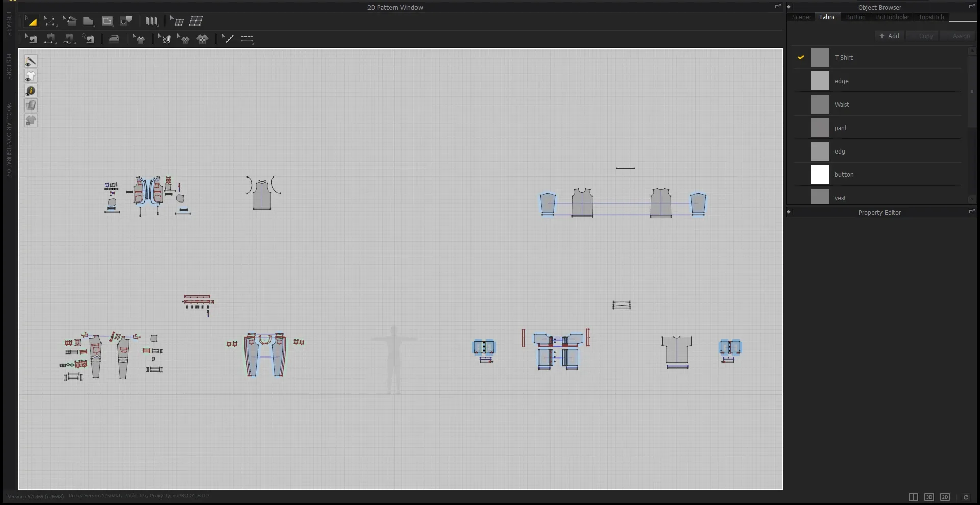Click the Copy fabric button
980x505 pixels.
point(922,36)
